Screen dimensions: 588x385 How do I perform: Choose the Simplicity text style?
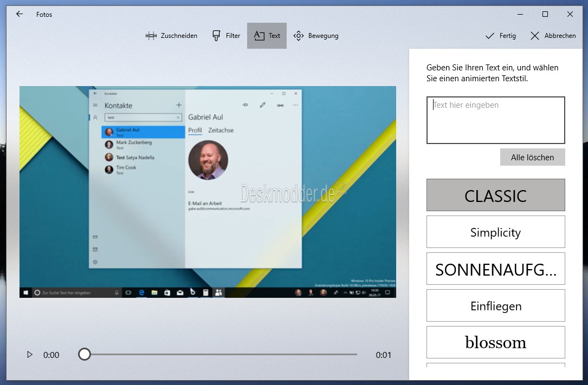[x=495, y=232]
